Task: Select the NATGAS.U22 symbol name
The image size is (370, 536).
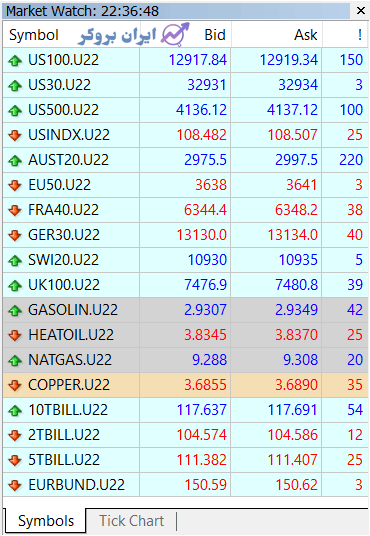Action: [x=70, y=360]
